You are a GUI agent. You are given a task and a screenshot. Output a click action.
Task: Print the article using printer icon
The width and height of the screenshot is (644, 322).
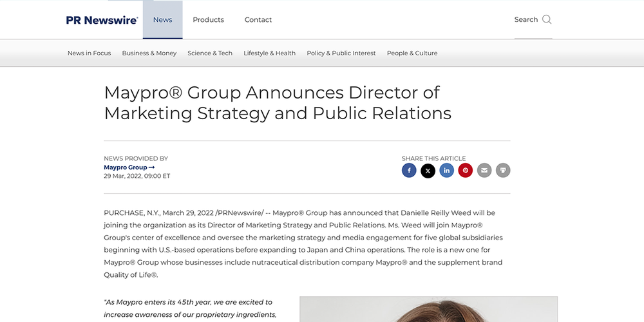click(503, 171)
